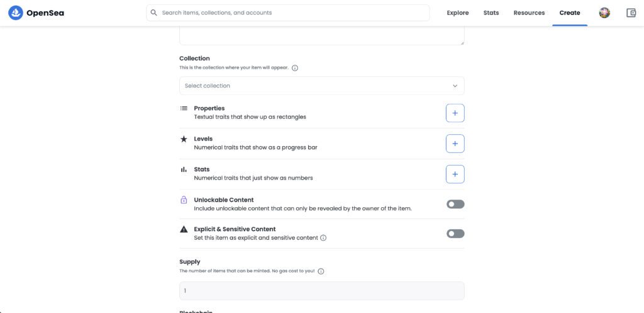This screenshot has height=313, width=644.
Task: Open the Select collection dropdown
Action: click(314, 86)
